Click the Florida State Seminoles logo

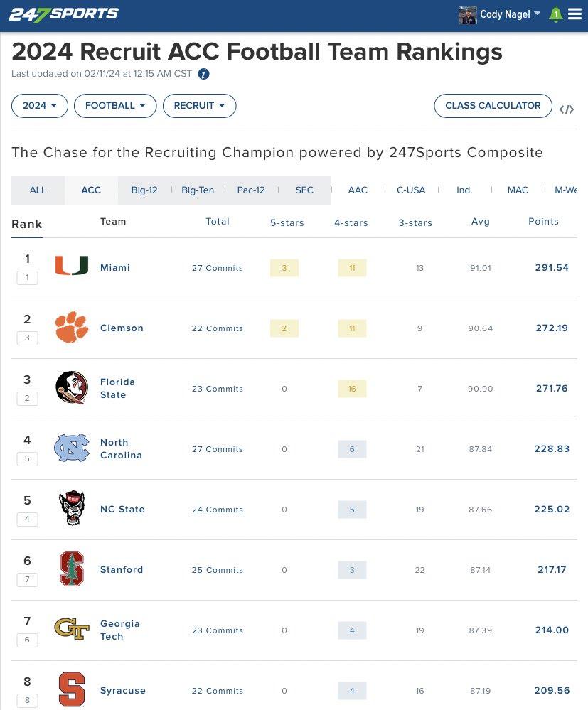(72, 388)
